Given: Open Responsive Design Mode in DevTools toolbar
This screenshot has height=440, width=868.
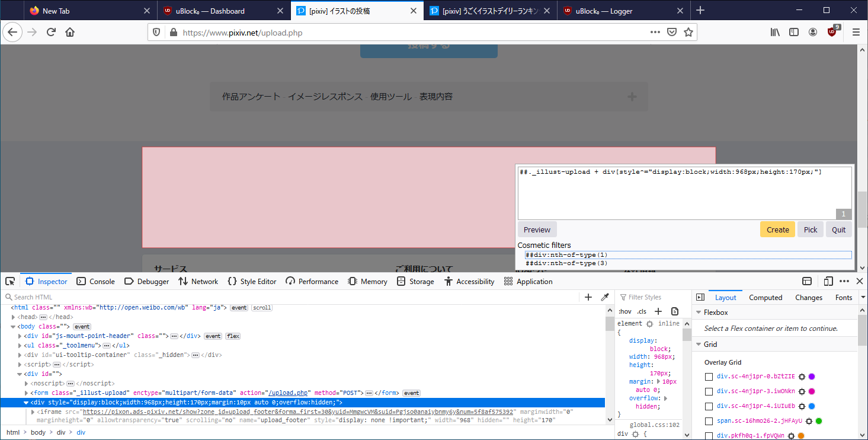Looking at the screenshot, I should coord(828,280).
